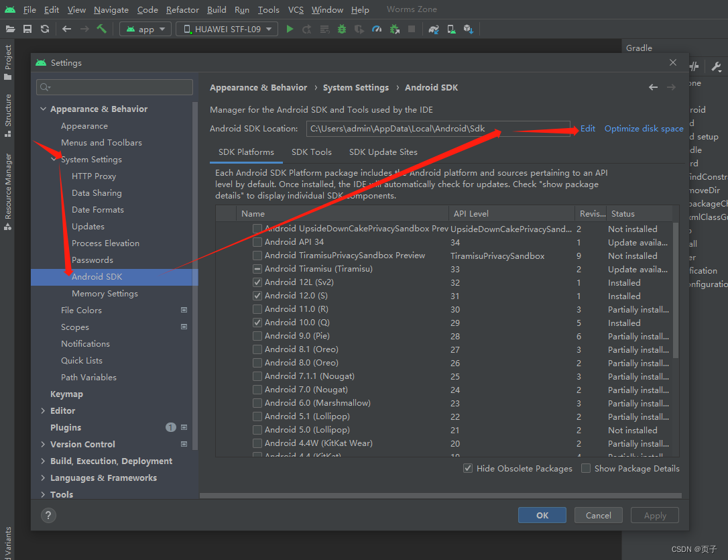Image resolution: width=728 pixels, height=560 pixels.
Task: Uncheck Hide Obsolete Packages
Action: point(467,468)
